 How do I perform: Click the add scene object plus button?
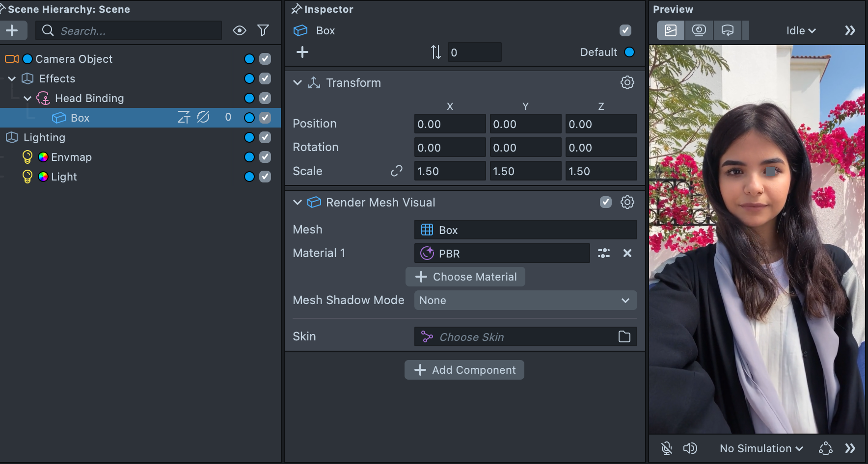[12, 30]
